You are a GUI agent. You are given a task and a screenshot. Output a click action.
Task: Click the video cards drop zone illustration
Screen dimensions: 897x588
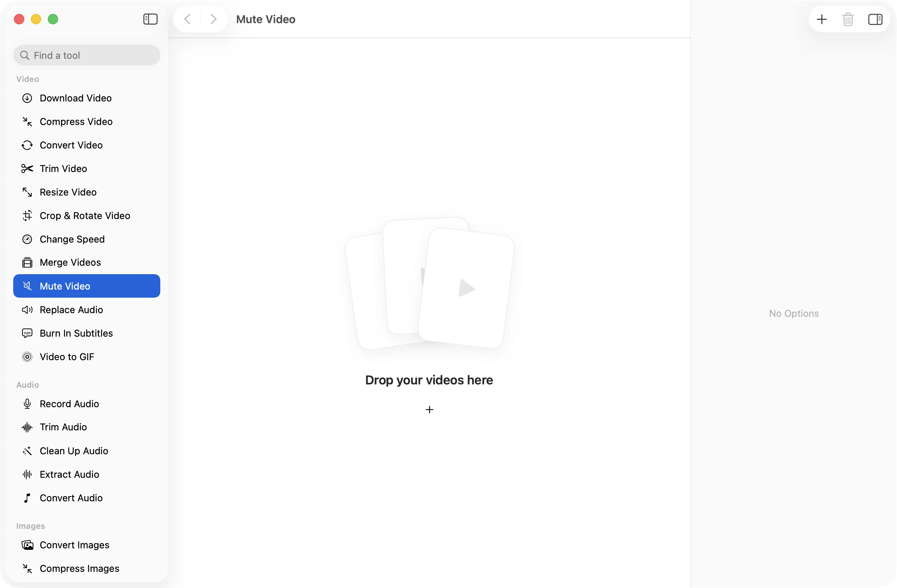(430, 283)
